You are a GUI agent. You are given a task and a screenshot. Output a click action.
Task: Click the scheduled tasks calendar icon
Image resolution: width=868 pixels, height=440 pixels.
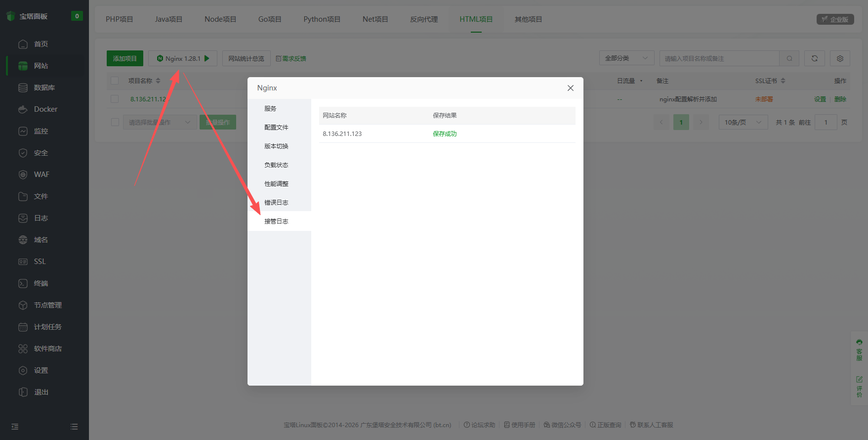pyautogui.click(x=23, y=327)
